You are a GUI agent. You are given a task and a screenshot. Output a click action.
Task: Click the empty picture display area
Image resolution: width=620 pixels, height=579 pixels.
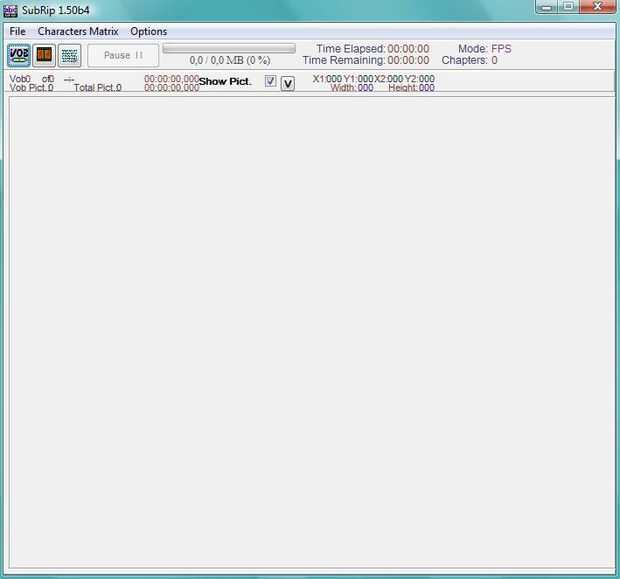point(312,333)
